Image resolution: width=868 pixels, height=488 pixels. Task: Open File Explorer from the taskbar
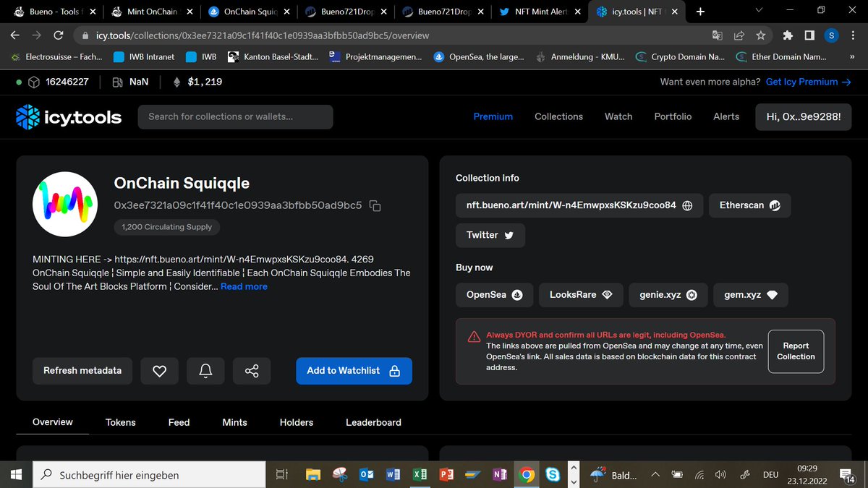312,475
